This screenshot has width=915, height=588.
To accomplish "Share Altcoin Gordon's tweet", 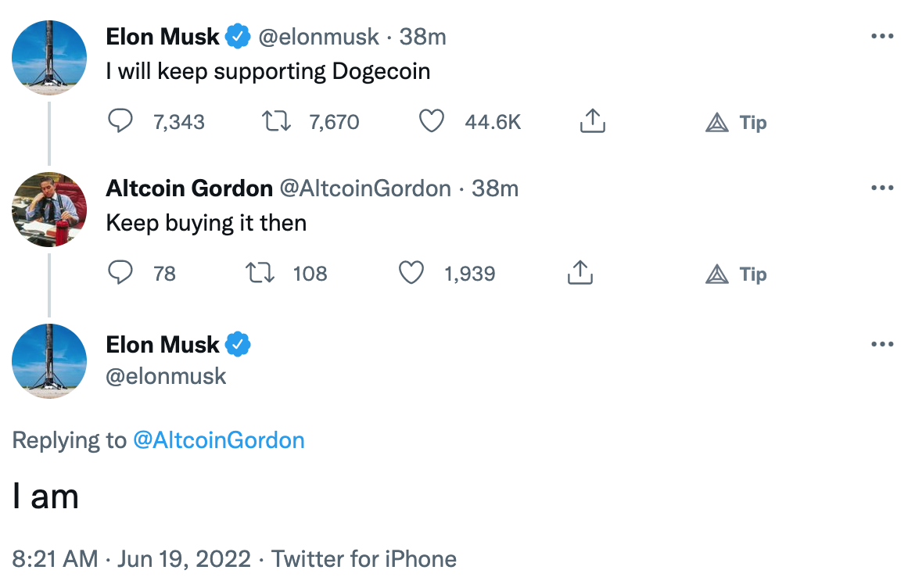I will click(x=577, y=274).
